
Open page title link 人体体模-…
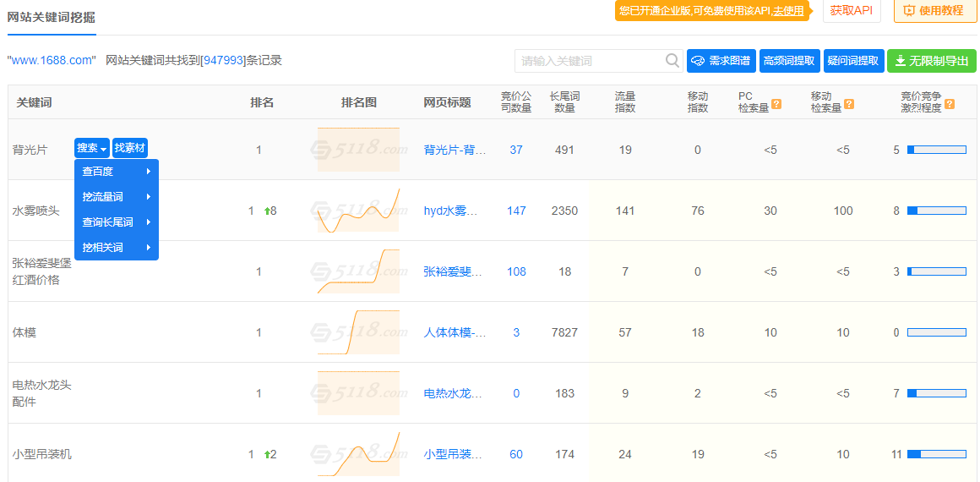pos(455,332)
